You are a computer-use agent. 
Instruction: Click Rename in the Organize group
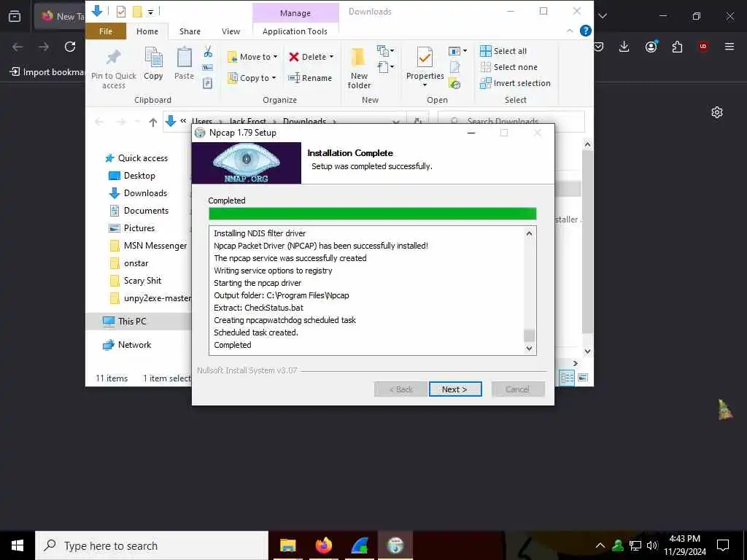tap(310, 77)
